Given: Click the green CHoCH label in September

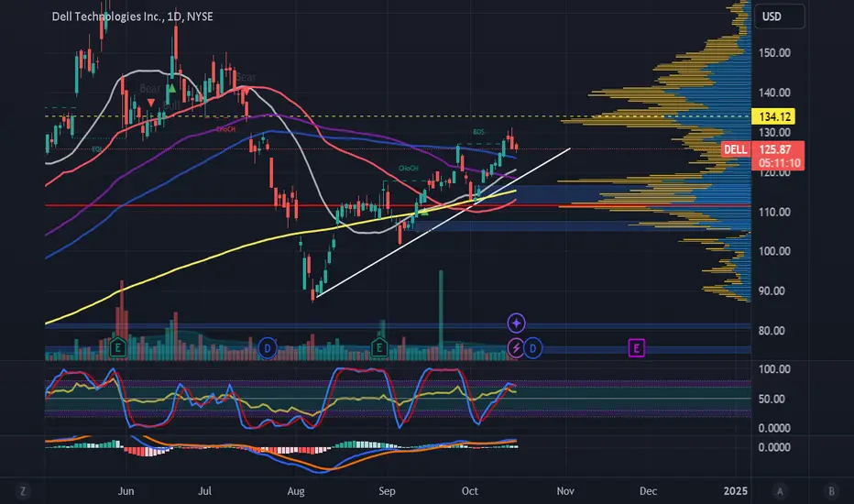Looking at the screenshot, I should (408, 169).
